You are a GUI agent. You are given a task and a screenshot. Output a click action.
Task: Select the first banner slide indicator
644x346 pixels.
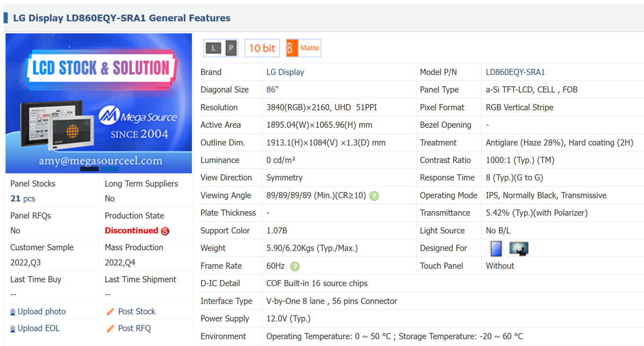(x=89, y=169)
